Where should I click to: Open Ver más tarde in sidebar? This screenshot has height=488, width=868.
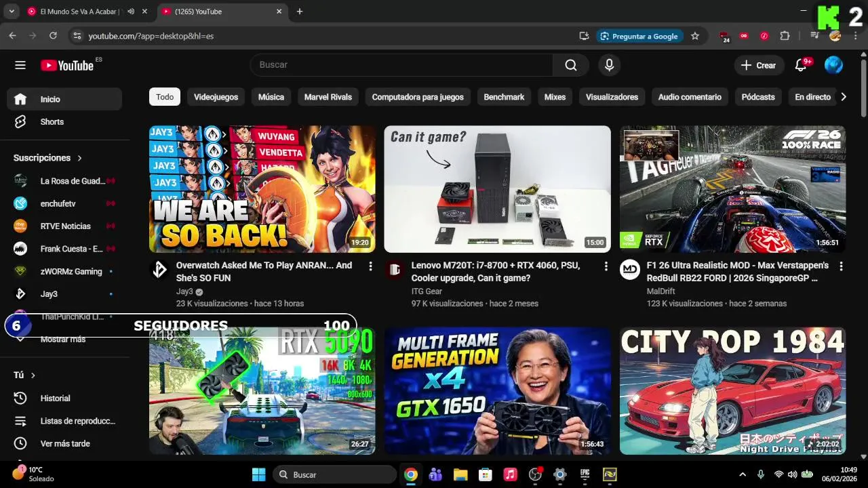click(x=64, y=443)
